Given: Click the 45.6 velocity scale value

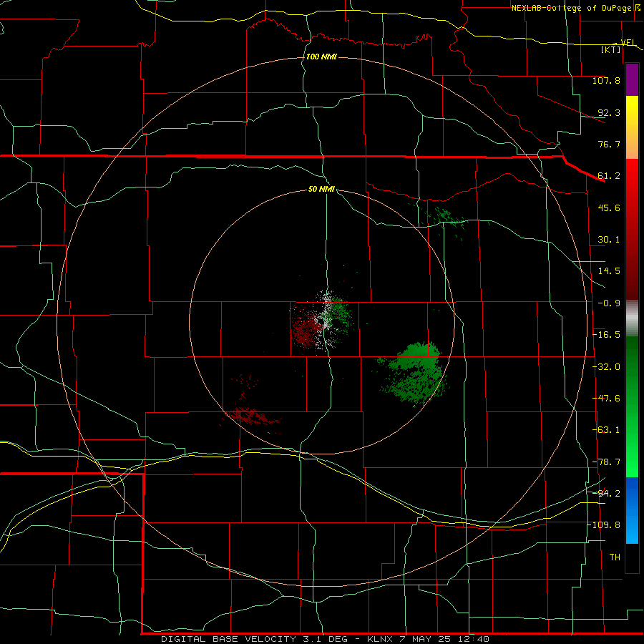Looking at the screenshot, I should click(609, 208).
